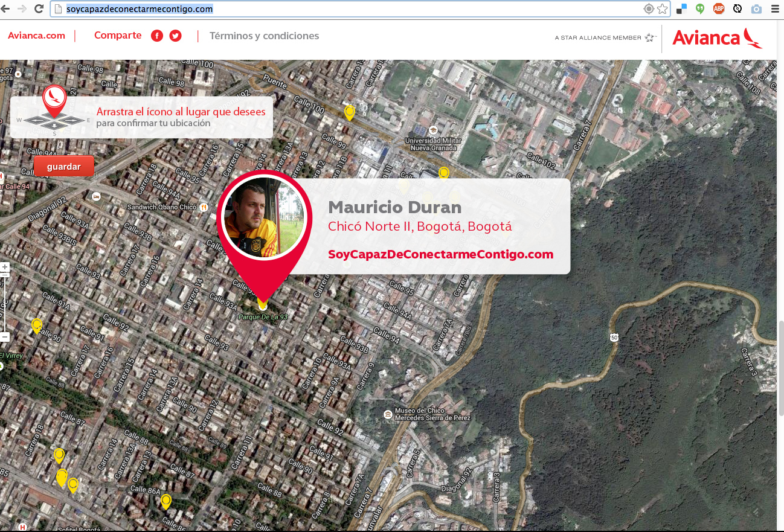The height and width of the screenshot is (532, 784).
Task: Zoom out the map with minus button
Action: [5, 336]
